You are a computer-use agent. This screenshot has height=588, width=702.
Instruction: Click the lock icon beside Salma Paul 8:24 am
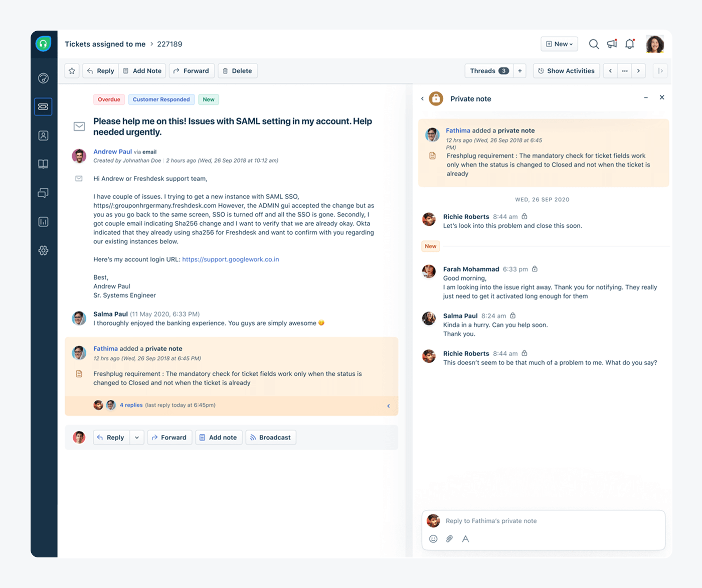pos(513,316)
